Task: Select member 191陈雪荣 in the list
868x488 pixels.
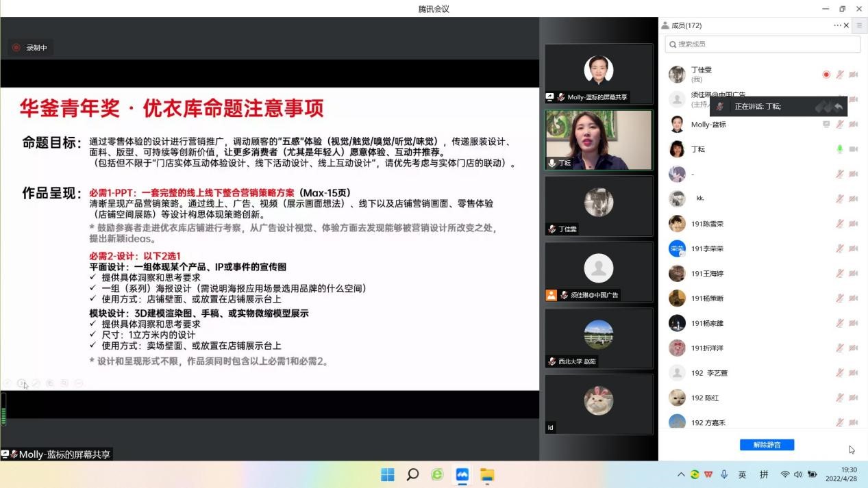Action: click(x=762, y=224)
